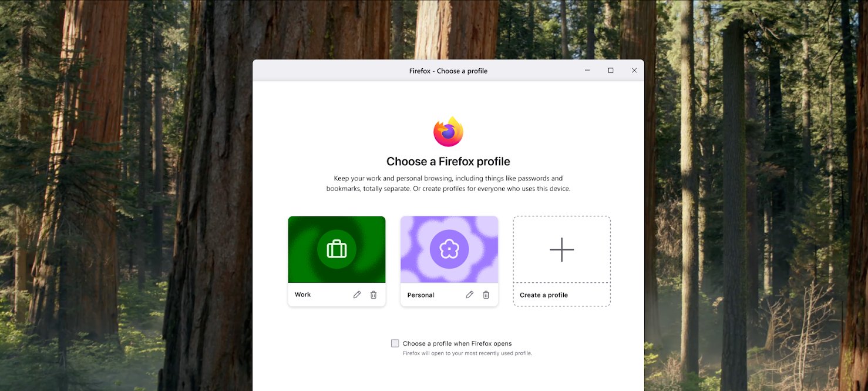Minimize the Choose a profile window
Viewport: 868px width, 391px height.
pyautogui.click(x=587, y=71)
